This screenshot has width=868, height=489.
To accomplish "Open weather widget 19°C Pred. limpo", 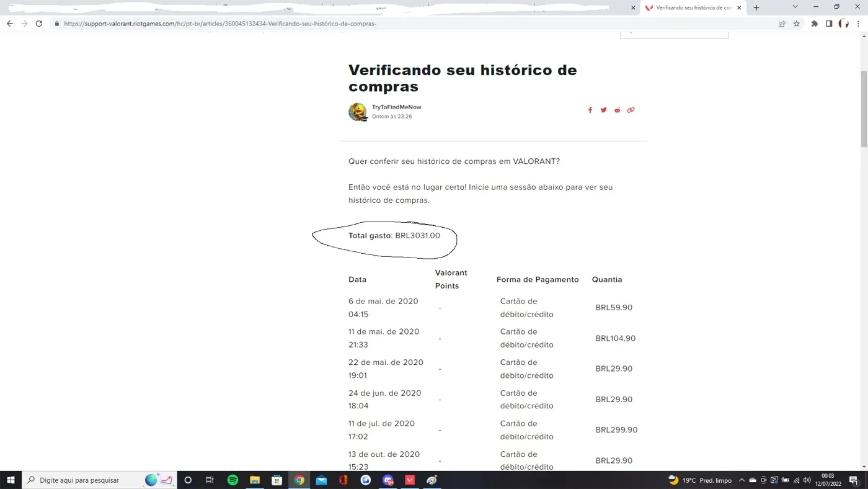I will [x=700, y=480].
